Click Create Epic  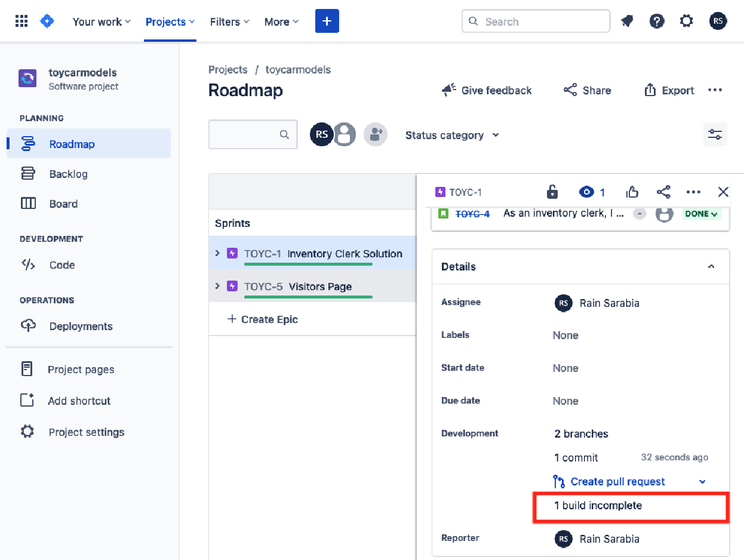[263, 319]
